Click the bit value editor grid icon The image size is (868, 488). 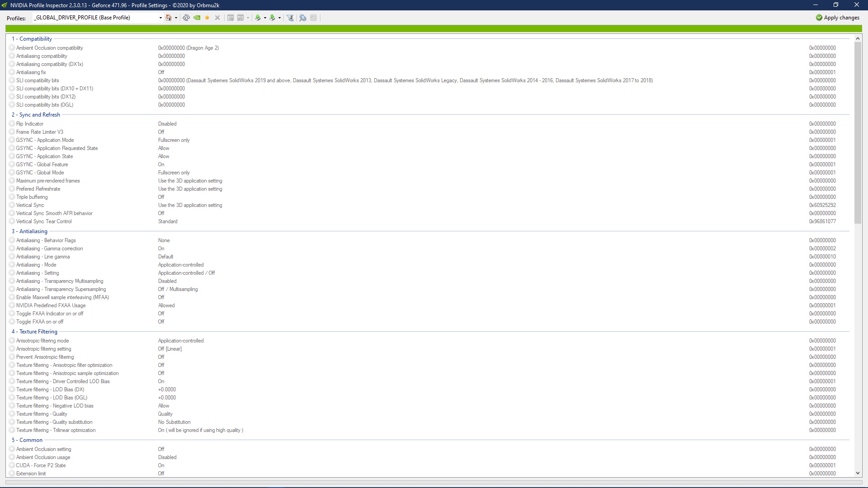pyautogui.click(x=313, y=18)
